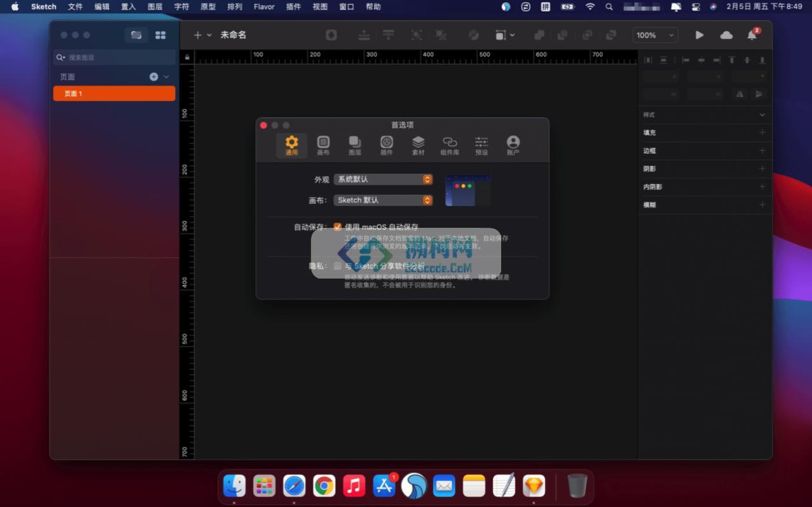Click the appearance preview thumbnail

pyautogui.click(x=468, y=190)
